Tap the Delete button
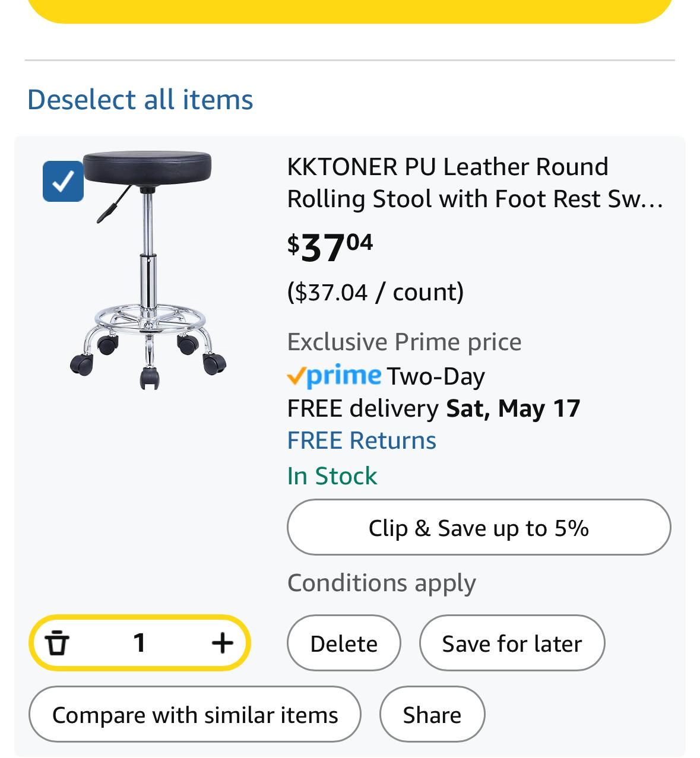Image resolution: width=700 pixels, height=758 pixels. (344, 643)
